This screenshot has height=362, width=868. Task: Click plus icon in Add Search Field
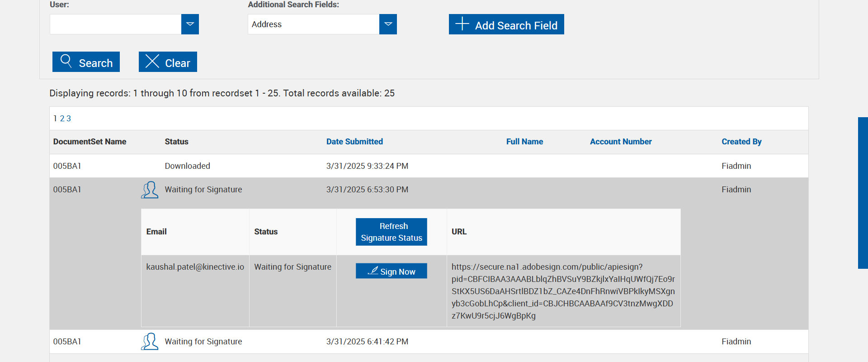(462, 24)
